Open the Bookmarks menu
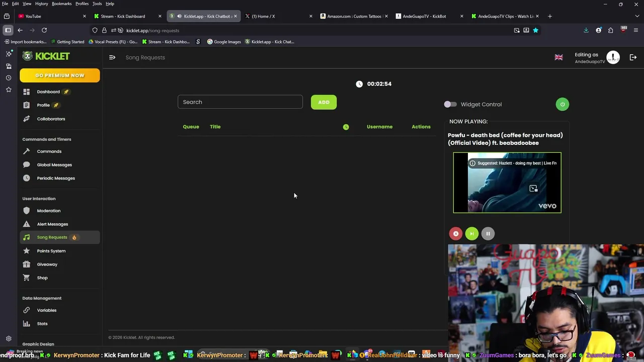This screenshot has height=362, width=644. 61,4
